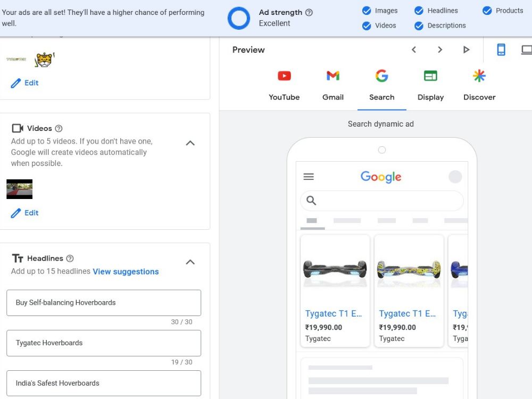Click the Headlines text-size section icon

(18, 258)
